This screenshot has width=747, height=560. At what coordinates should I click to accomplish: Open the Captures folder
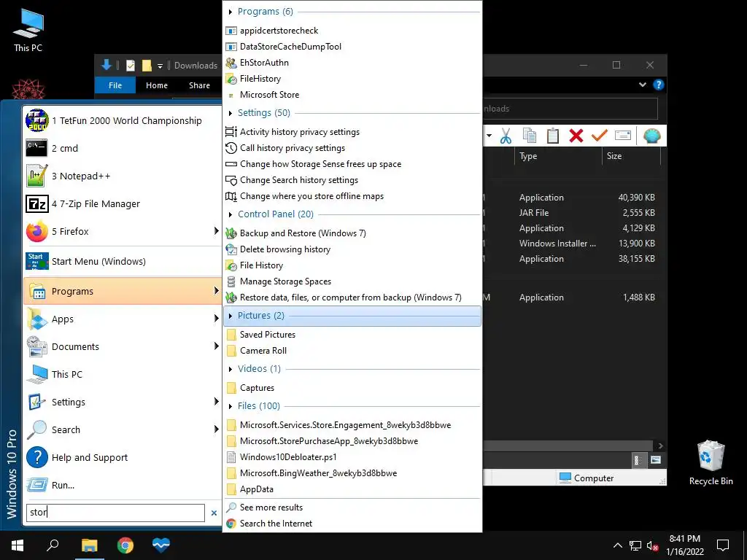(x=352, y=388)
